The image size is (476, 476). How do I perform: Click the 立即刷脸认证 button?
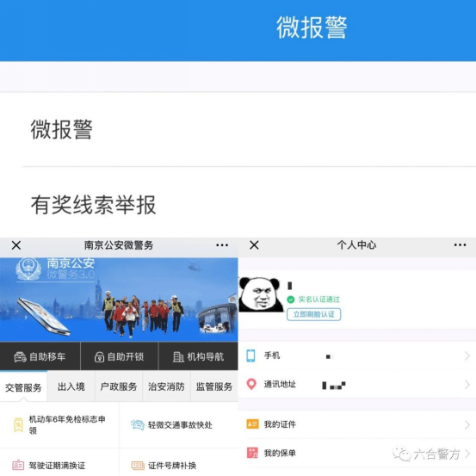(313, 314)
